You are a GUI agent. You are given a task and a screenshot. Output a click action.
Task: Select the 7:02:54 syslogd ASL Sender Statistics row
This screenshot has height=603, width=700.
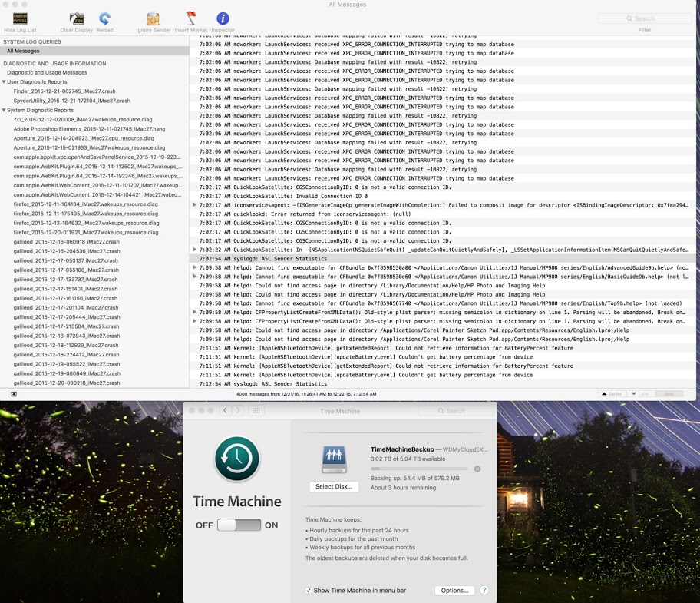click(x=442, y=259)
